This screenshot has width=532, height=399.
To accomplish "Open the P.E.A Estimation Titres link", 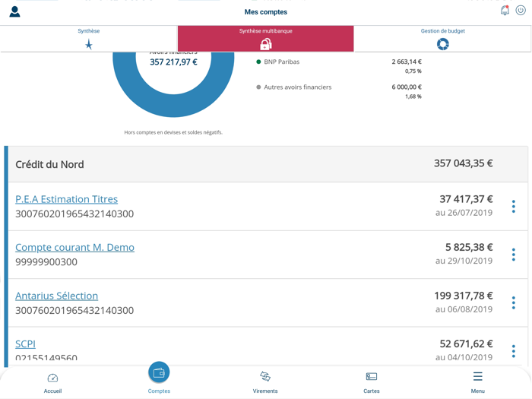I will pyautogui.click(x=67, y=199).
